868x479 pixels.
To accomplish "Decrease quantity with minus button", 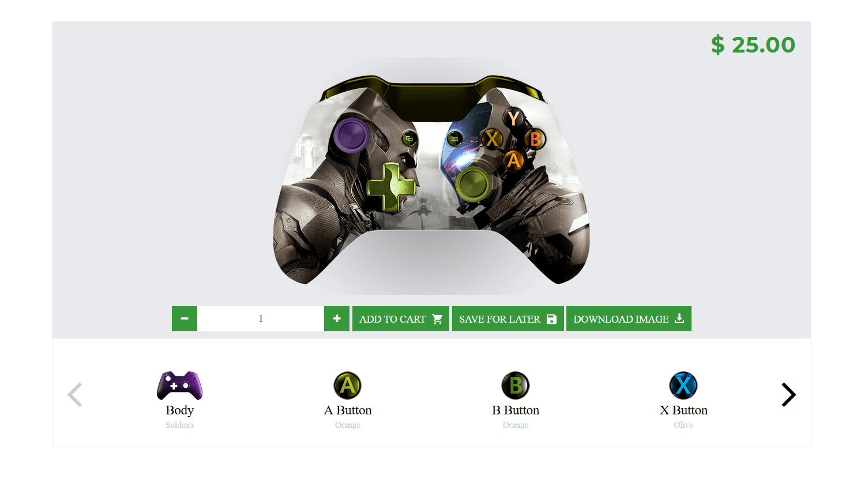I will click(185, 319).
